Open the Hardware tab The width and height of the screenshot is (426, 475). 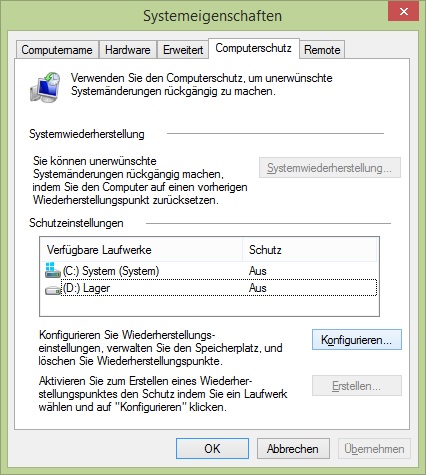[x=128, y=50]
